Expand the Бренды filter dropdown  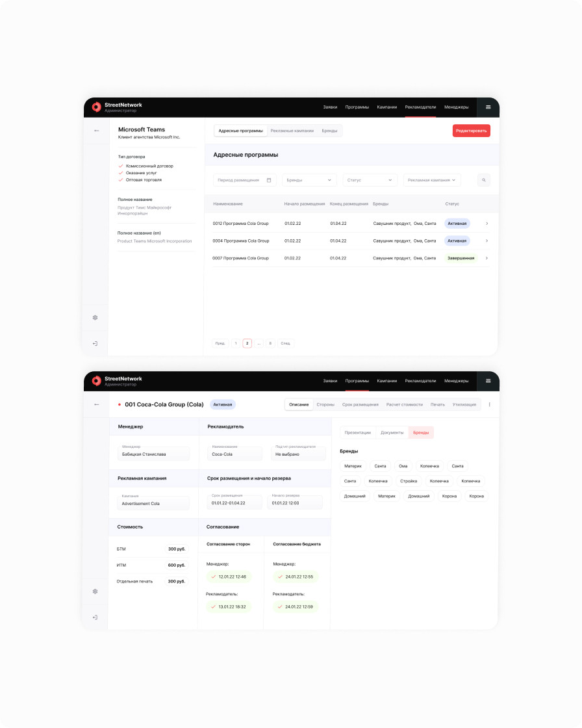(x=309, y=180)
